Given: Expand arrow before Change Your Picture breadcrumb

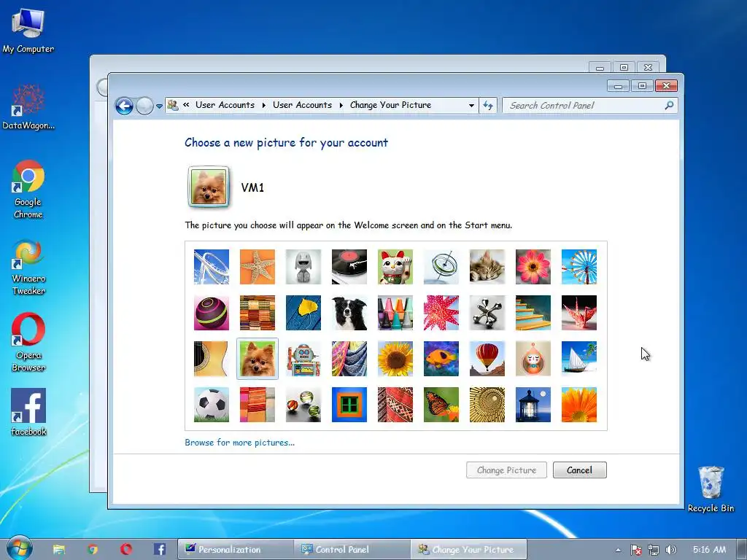Looking at the screenshot, I should 341,105.
